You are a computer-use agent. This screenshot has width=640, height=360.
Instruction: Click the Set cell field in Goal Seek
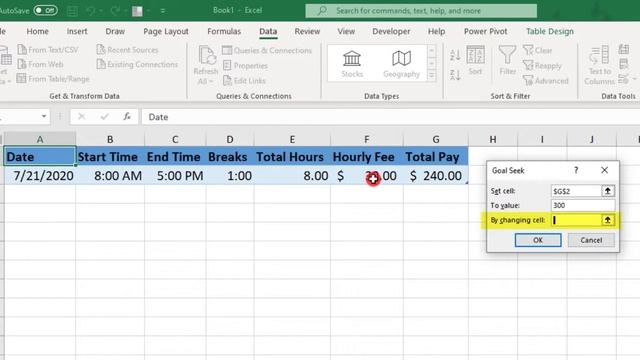pyautogui.click(x=576, y=191)
